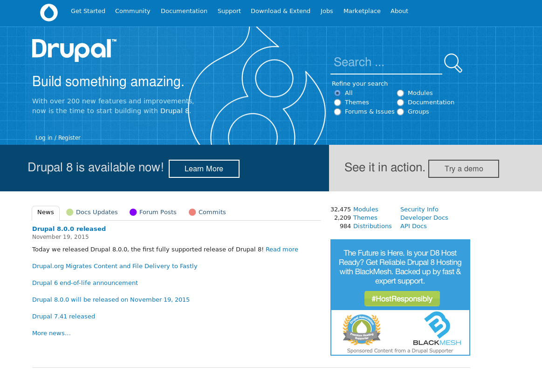Click the #HostResponsibly green button

402,299
